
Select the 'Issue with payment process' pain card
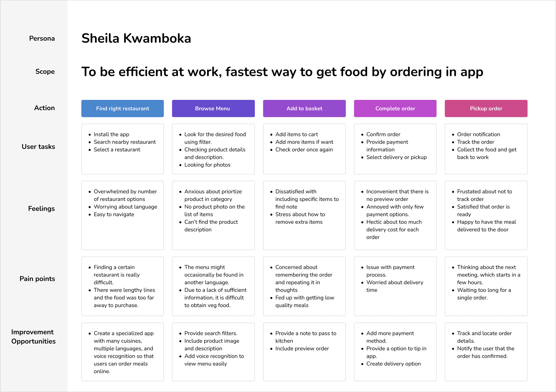395,286
